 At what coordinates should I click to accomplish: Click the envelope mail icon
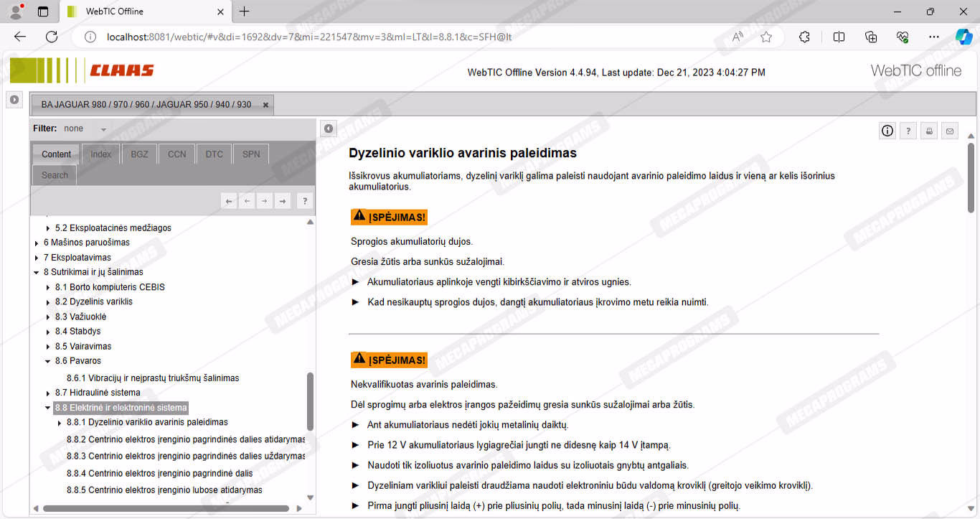point(950,131)
